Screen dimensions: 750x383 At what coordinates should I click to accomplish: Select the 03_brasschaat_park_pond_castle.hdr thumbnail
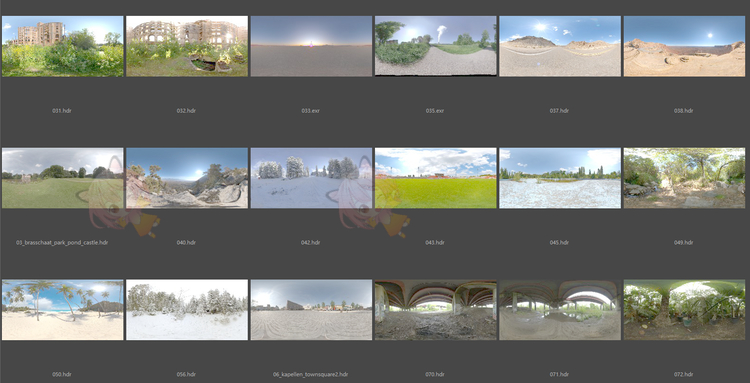[x=63, y=178]
